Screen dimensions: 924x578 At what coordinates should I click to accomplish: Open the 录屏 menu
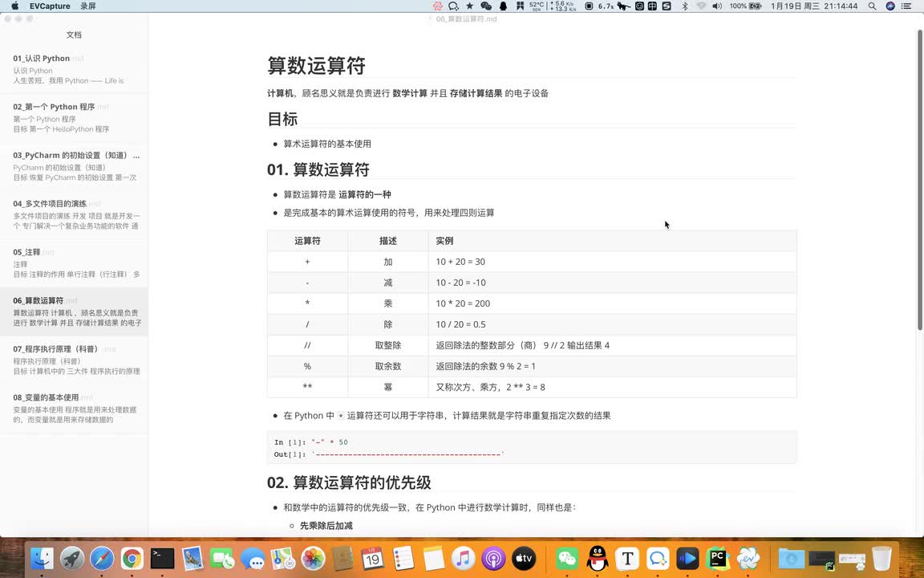point(87,6)
